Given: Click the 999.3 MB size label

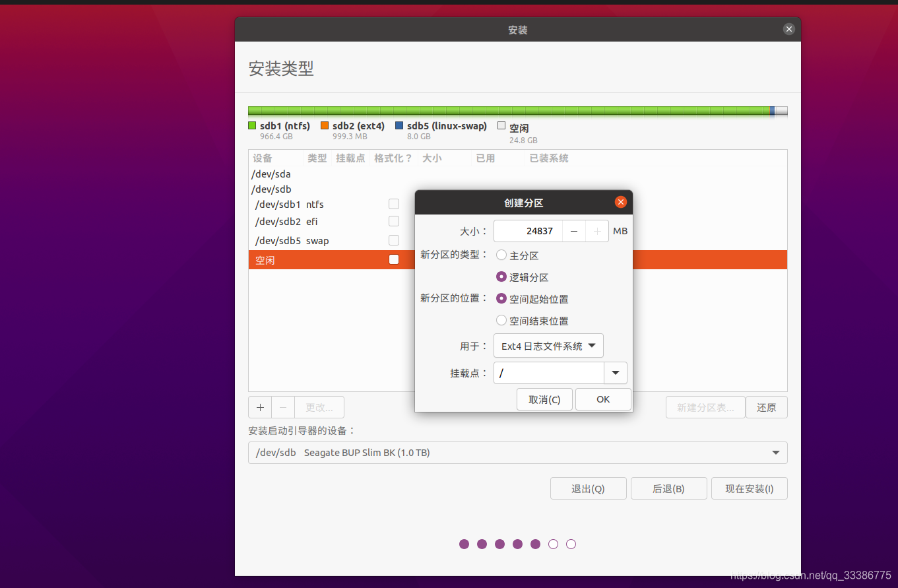Looking at the screenshot, I should point(350,137).
